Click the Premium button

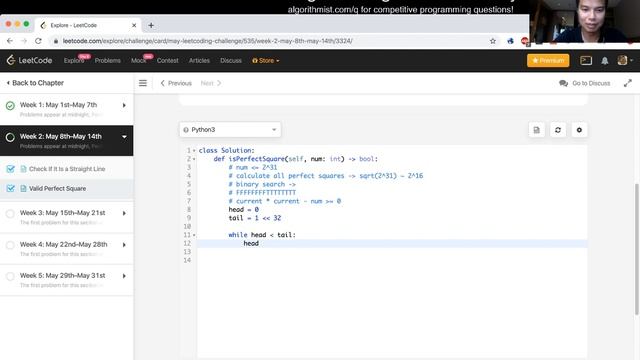pyautogui.click(x=548, y=60)
